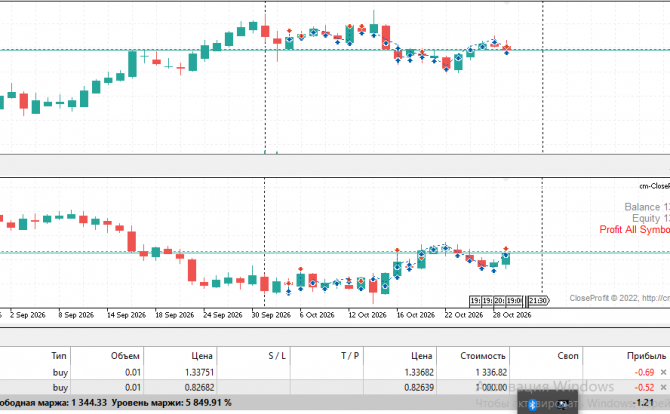Image resolution: width=670 pixels, height=414 pixels.
Task: Sort by the Стоимость column header
Action: [483, 355]
